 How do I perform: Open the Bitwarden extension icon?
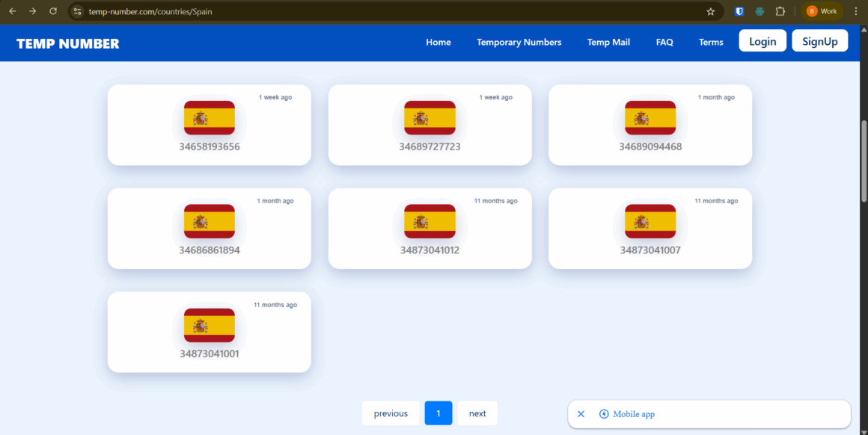pos(739,11)
